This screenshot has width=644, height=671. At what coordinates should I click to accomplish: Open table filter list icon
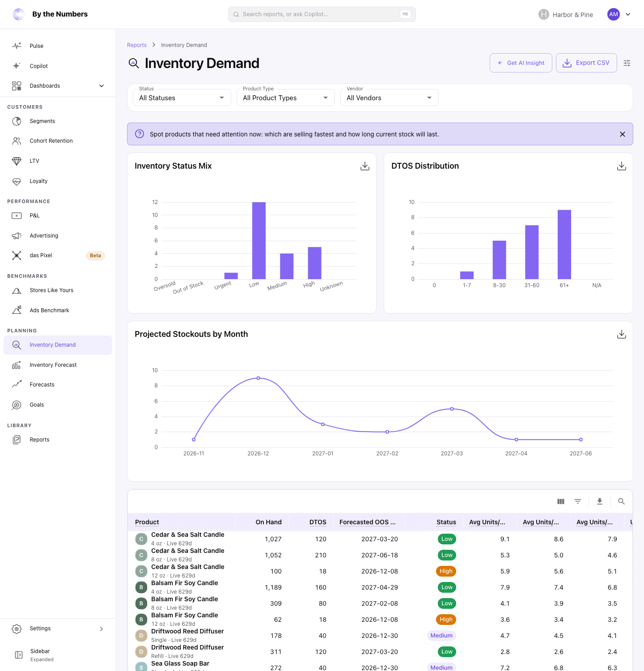click(578, 501)
